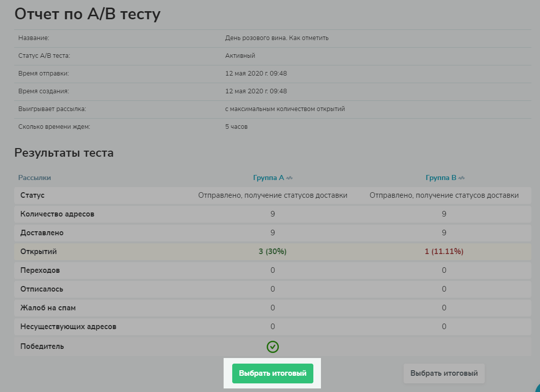Click the Жалоб на спам row label

click(x=48, y=308)
